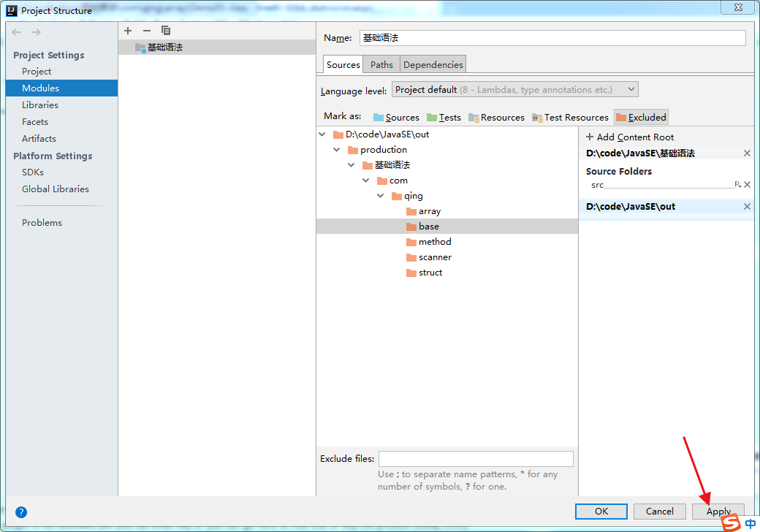Mark folder as Sources
Viewport: 760px width, 532px height.
(396, 117)
